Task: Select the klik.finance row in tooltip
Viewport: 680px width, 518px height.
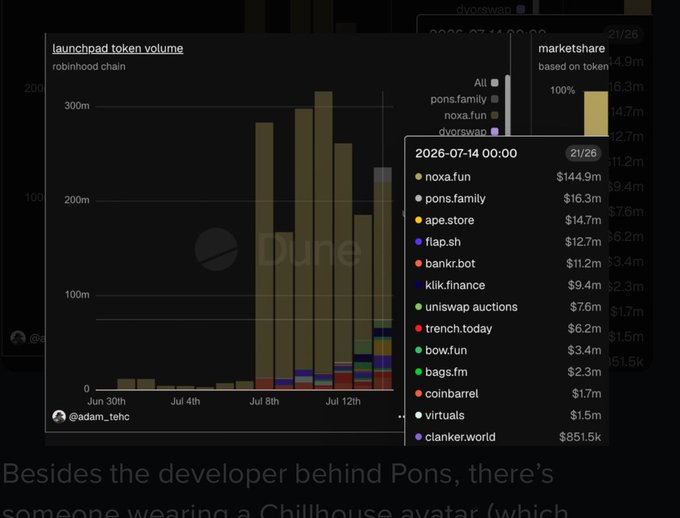Action: coord(508,285)
